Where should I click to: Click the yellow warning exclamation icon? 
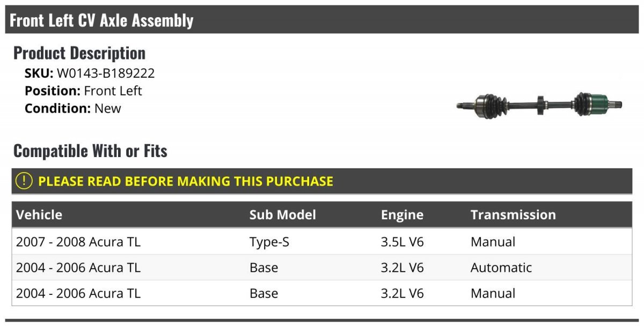pyautogui.click(x=24, y=181)
